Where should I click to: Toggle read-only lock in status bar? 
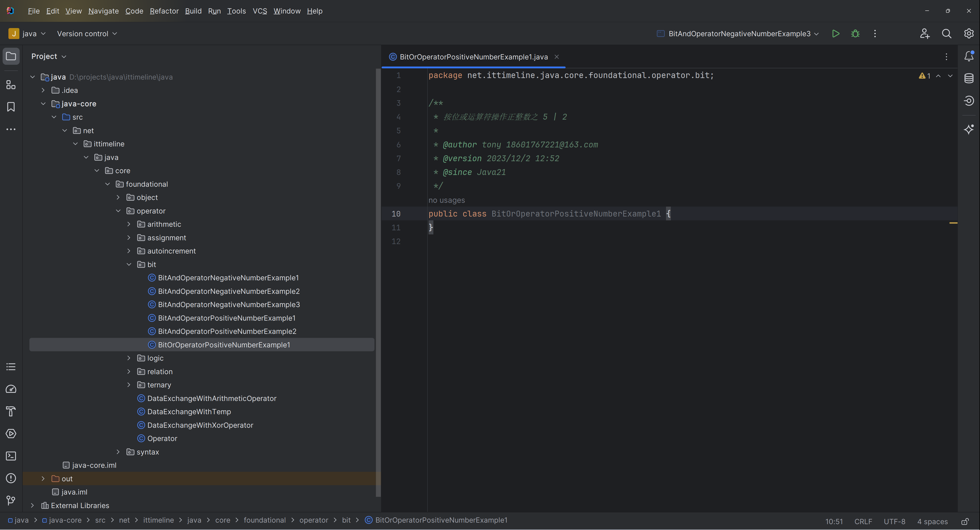coord(965,521)
